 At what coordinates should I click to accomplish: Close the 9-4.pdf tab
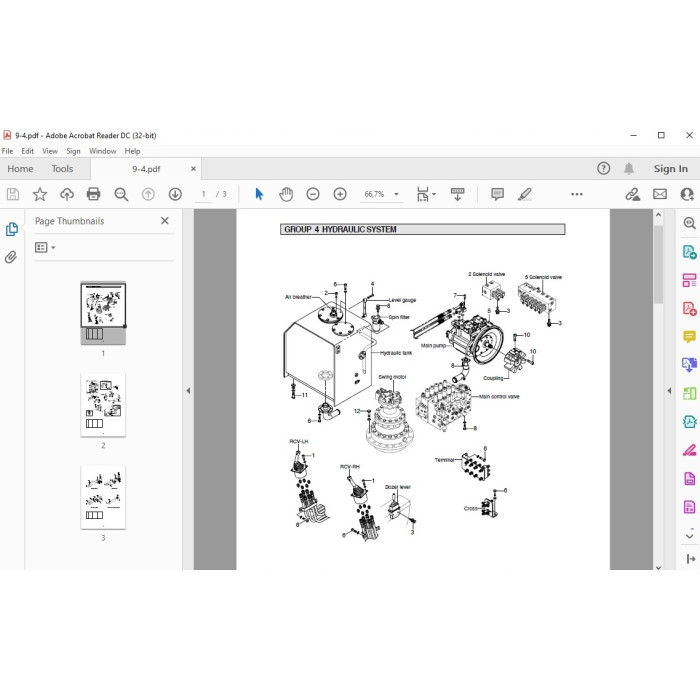tap(193, 169)
